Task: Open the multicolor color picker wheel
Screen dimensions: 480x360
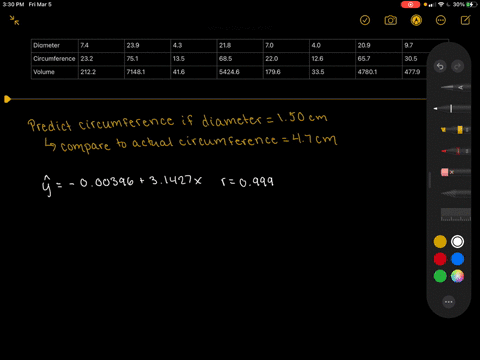Action: (457, 276)
